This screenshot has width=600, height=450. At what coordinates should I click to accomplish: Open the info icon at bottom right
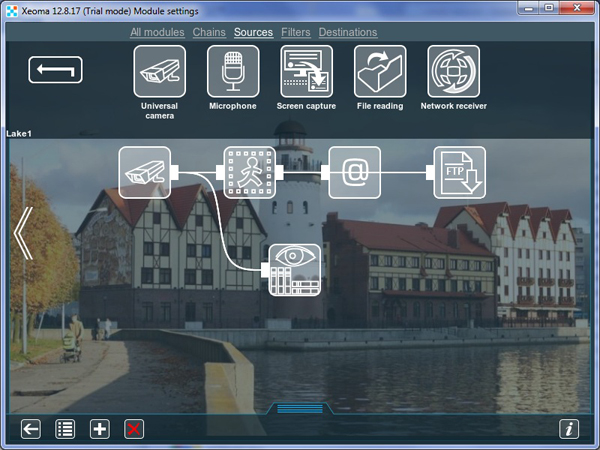[569, 429]
